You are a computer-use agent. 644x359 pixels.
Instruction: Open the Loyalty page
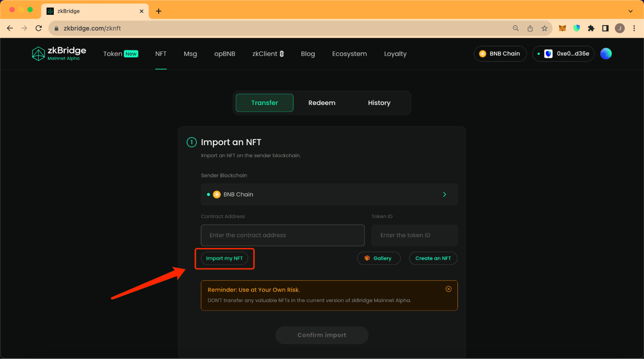[395, 54]
